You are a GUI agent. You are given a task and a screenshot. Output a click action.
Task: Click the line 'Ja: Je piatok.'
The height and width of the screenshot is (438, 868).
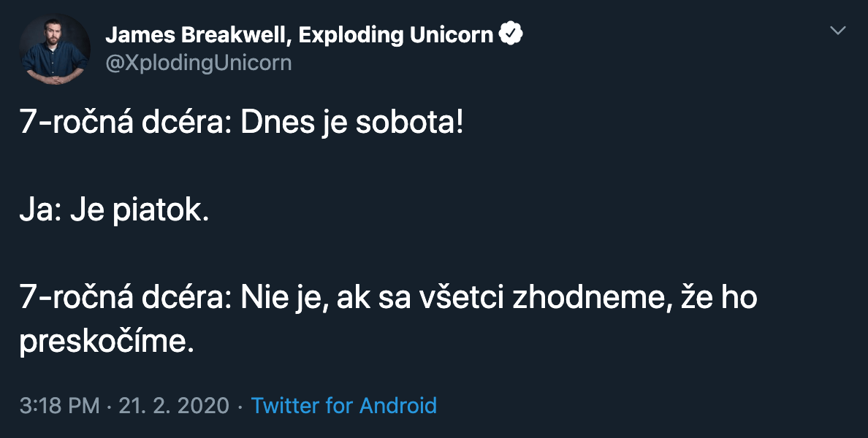click(115, 212)
